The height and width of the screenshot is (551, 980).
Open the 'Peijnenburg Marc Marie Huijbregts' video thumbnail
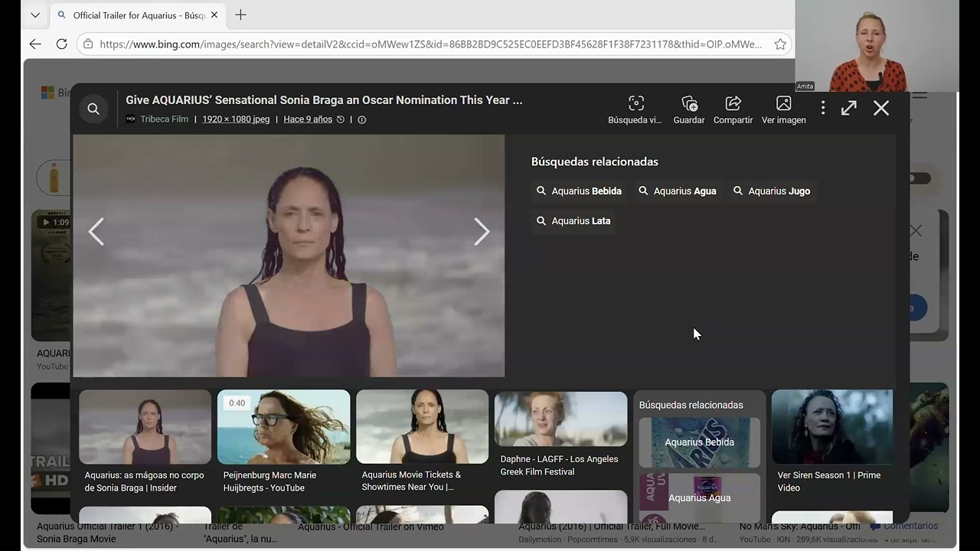tap(283, 426)
